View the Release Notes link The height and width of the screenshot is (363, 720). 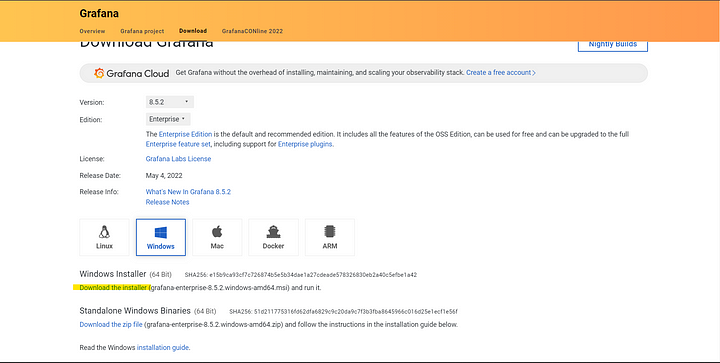pos(168,202)
